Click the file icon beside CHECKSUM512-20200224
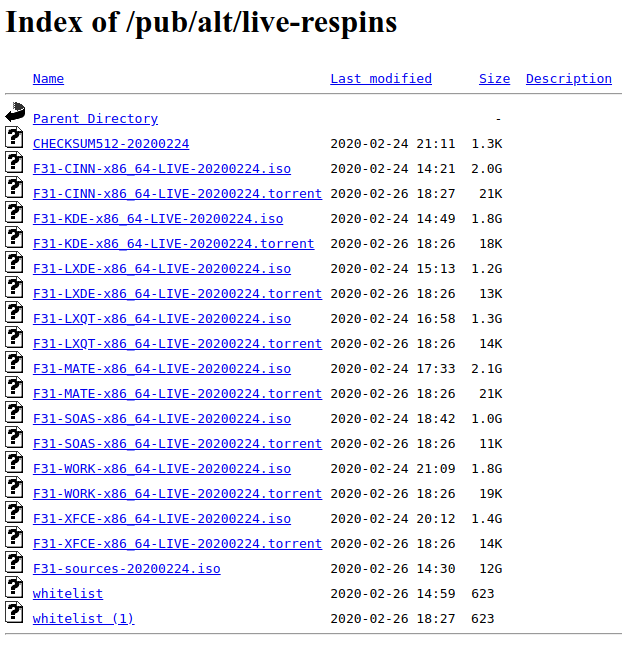This screenshot has height=649, width=622. pyautogui.click(x=14, y=137)
